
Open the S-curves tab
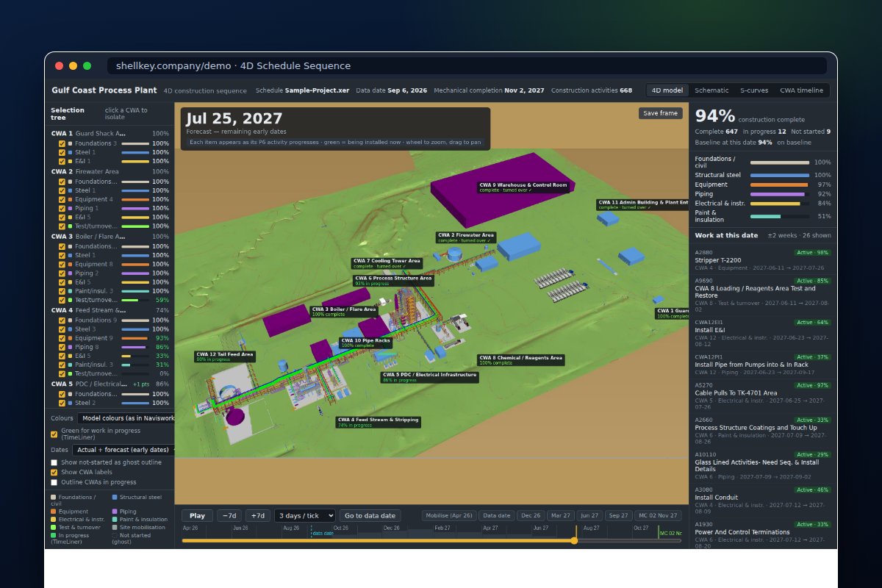click(754, 90)
